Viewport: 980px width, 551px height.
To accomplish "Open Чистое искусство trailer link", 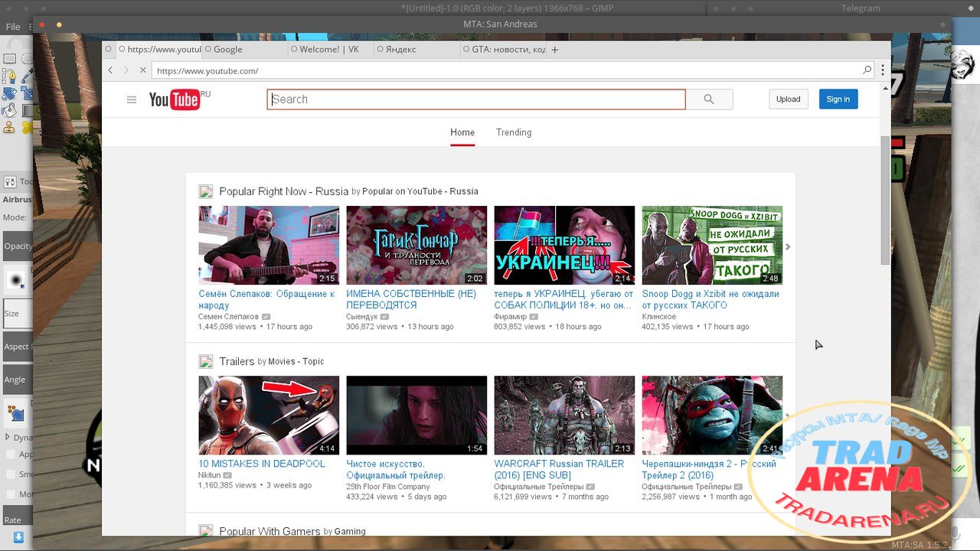I will point(396,469).
